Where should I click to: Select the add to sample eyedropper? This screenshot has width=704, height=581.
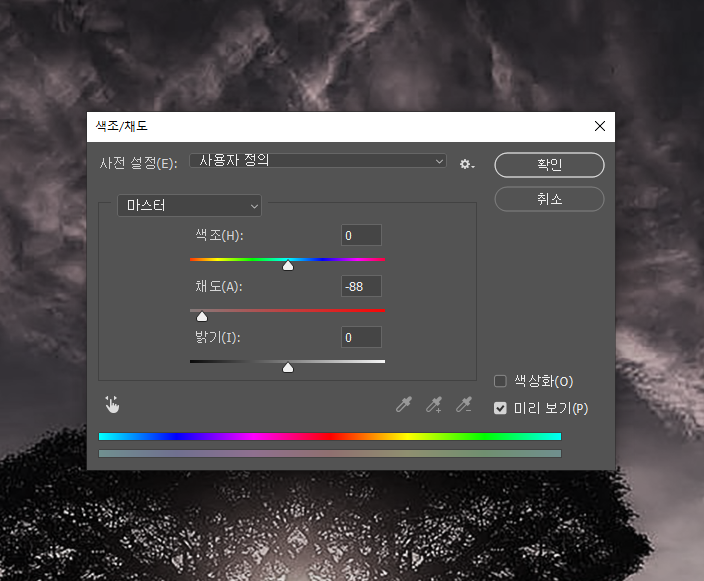click(434, 405)
